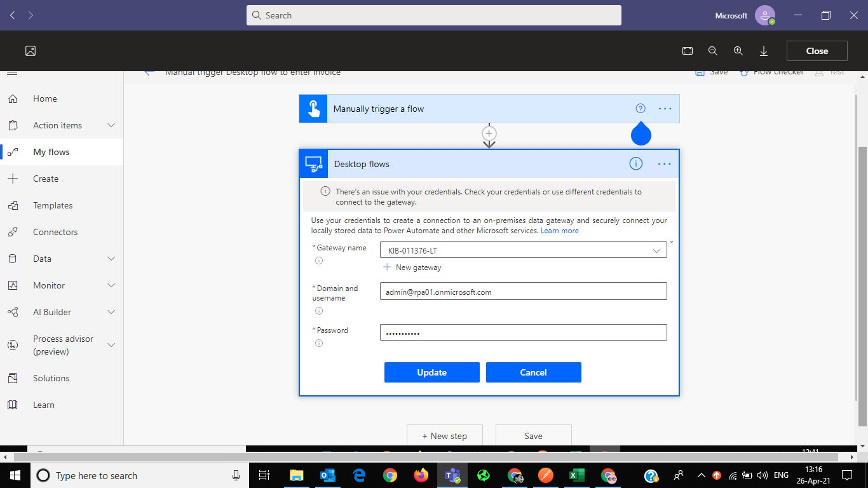Open Excel from taskbar
The height and width of the screenshot is (488, 868).
coord(577,475)
